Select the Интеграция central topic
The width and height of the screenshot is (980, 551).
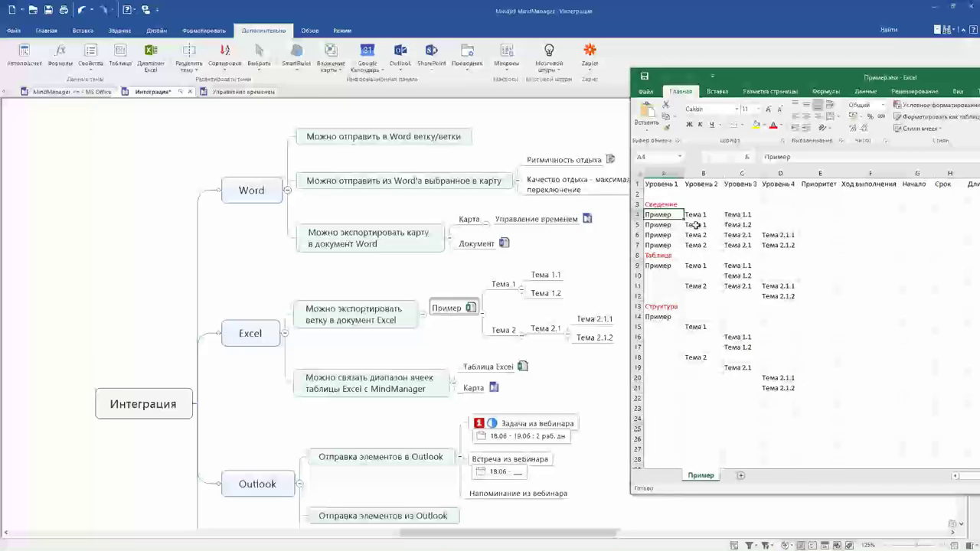point(143,403)
